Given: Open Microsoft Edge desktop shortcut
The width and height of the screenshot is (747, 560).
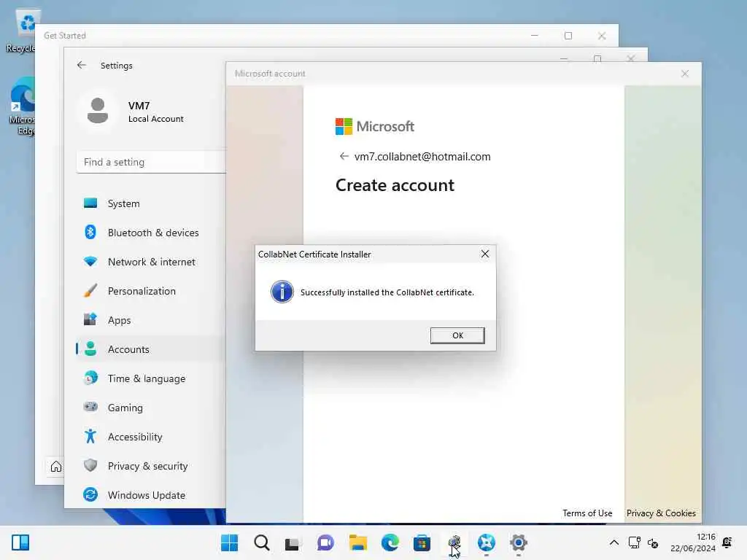Looking at the screenshot, I should (x=22, y=107).
